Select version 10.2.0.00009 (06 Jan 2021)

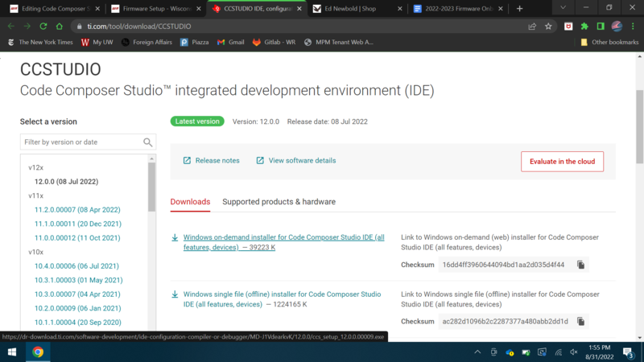pyautogui.click(x=77, y=308)
